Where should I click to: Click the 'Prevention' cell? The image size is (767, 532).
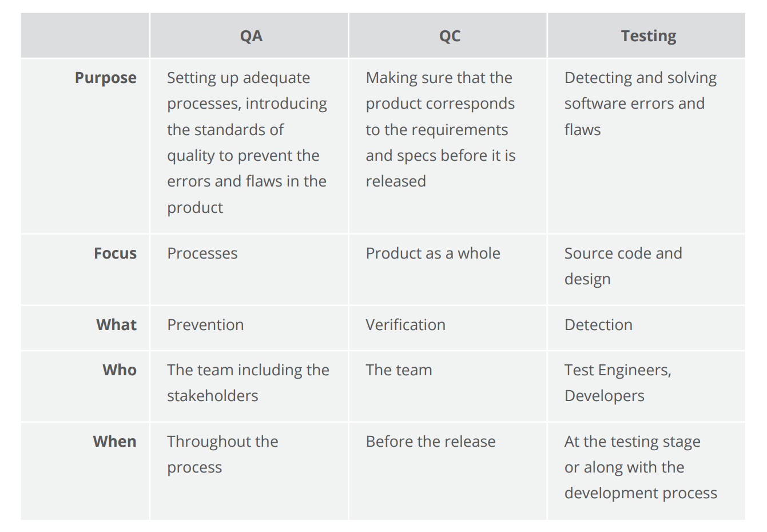[x=205, y=325]
